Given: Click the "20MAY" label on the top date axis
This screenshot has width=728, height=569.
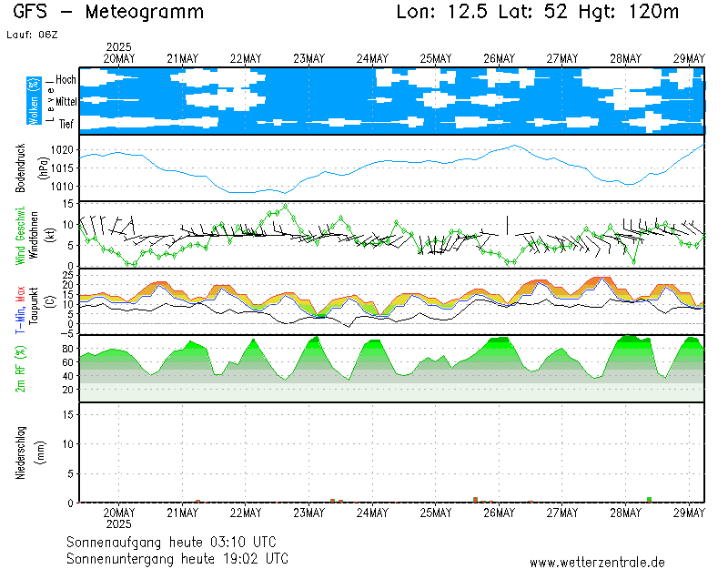Looking at the screenshot, I should tap(119, 58).
